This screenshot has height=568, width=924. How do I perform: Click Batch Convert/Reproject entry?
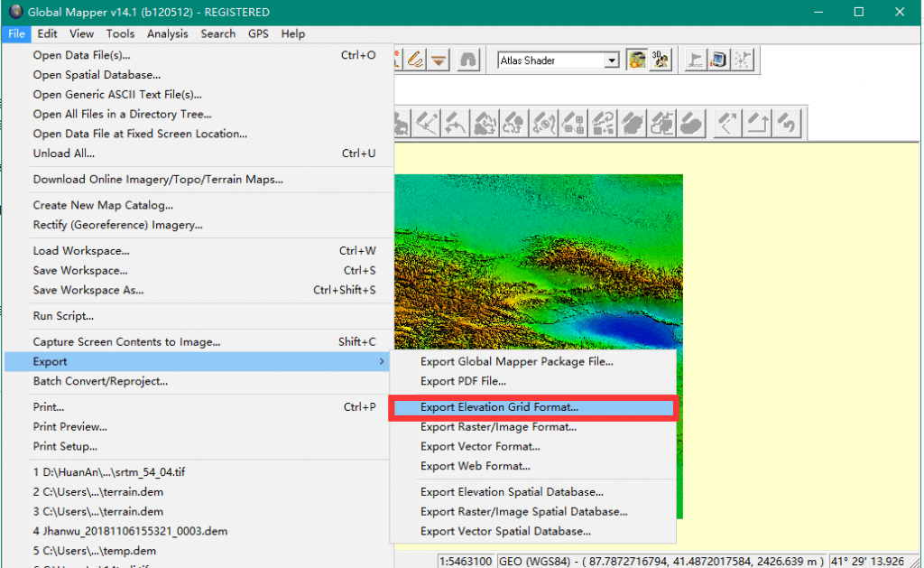[x=100, y=381]
